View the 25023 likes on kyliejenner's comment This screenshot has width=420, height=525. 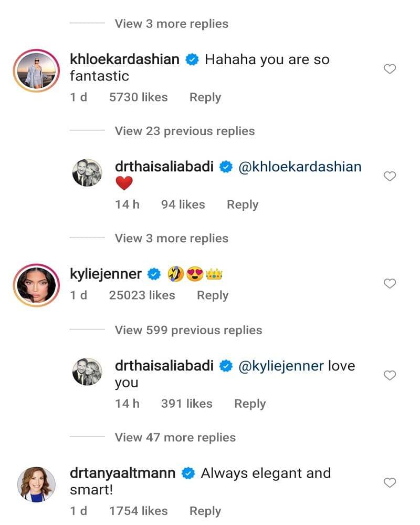click(x=142, y=295)
